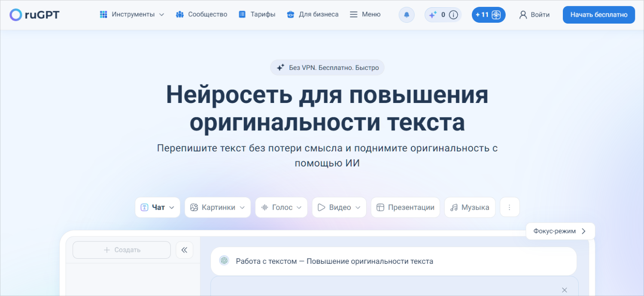Click the ruGPT logo icon

15,15
